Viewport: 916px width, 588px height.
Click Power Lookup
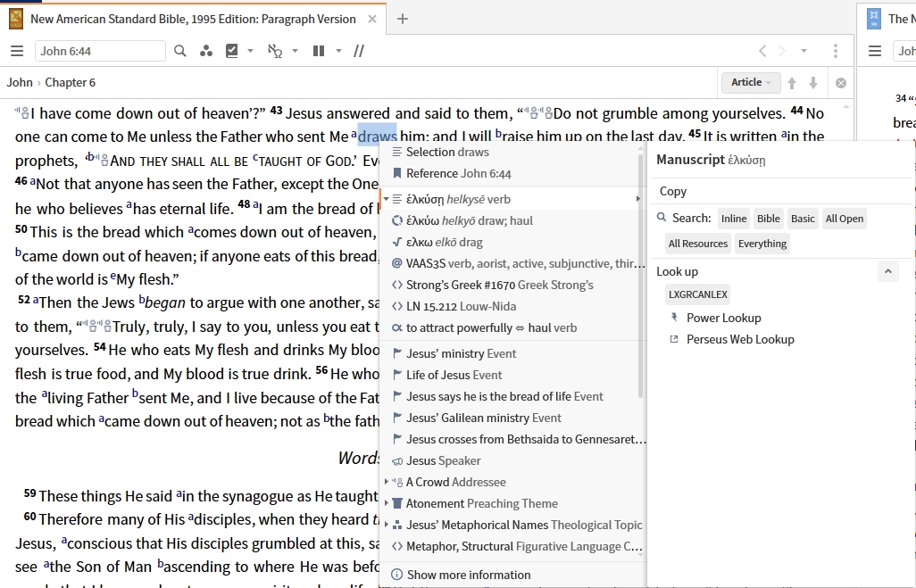724,319
